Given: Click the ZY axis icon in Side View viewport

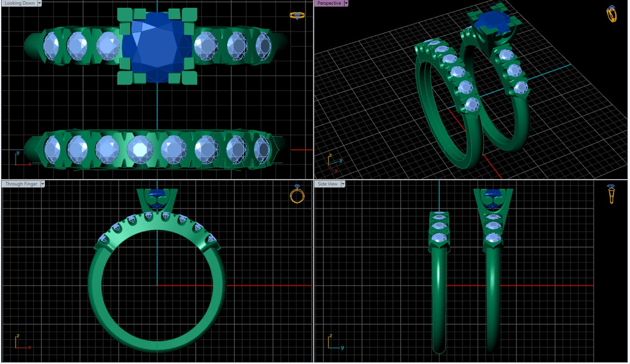Looking at the screenshot, I should (334, 342).
